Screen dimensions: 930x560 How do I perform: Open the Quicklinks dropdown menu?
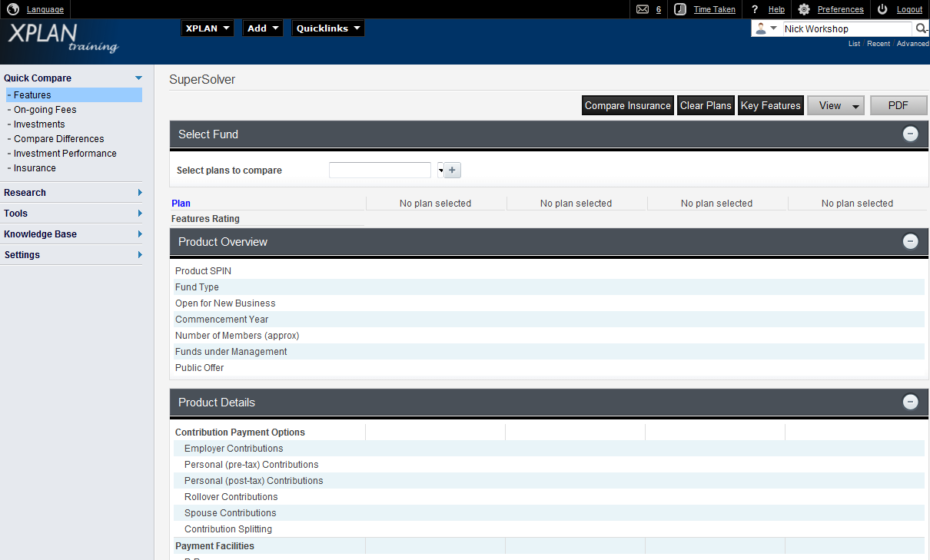point(328,28)
